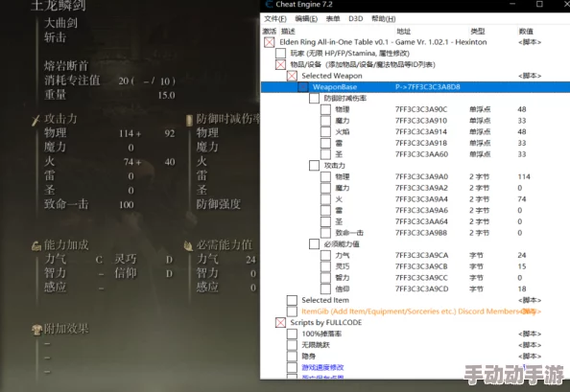Toggle checkbox for 物理 at 7FF3C3C3A9A0
570x392 pixels.
click(x=325, y=176)
